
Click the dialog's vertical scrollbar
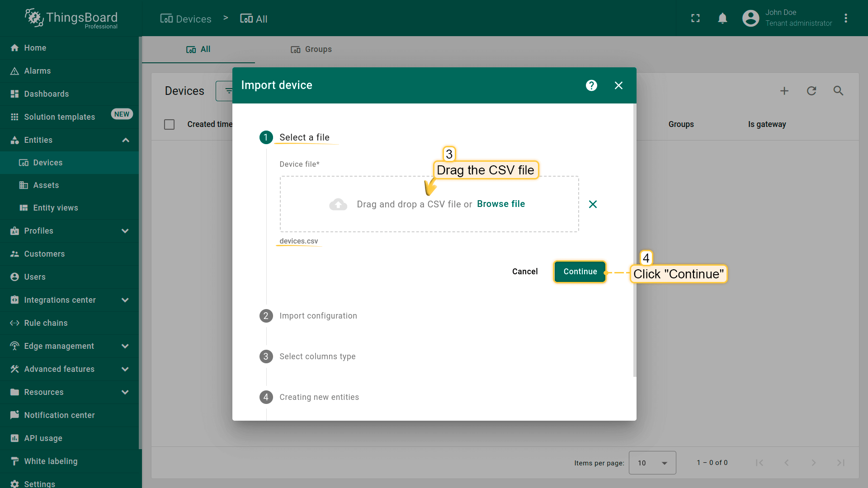635,239
